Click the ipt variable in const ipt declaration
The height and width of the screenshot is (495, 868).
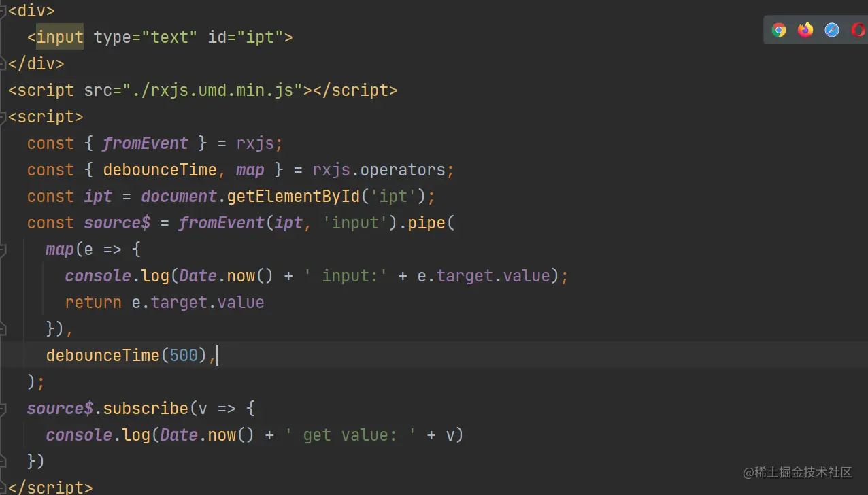point(98,197)
